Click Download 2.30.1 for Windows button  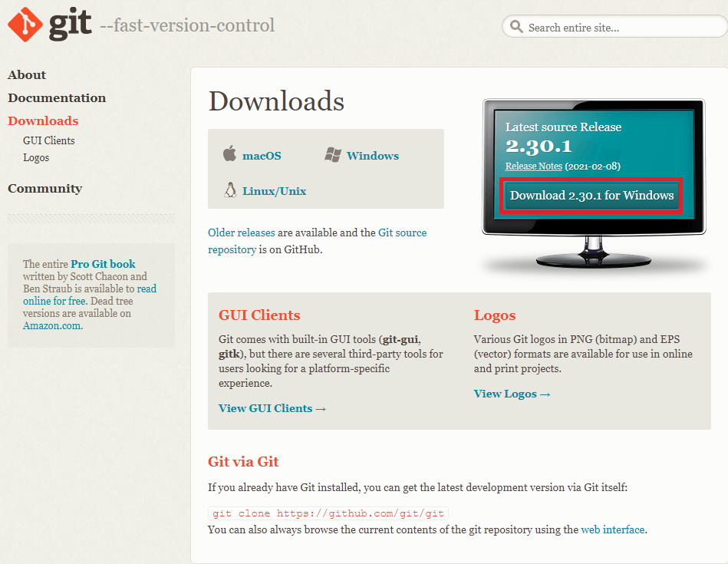click(591, 196)
